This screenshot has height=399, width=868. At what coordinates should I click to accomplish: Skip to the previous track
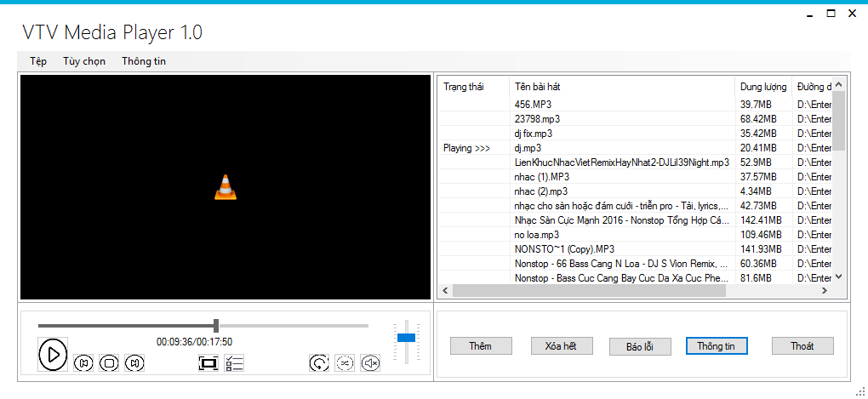tap(83, 363)
